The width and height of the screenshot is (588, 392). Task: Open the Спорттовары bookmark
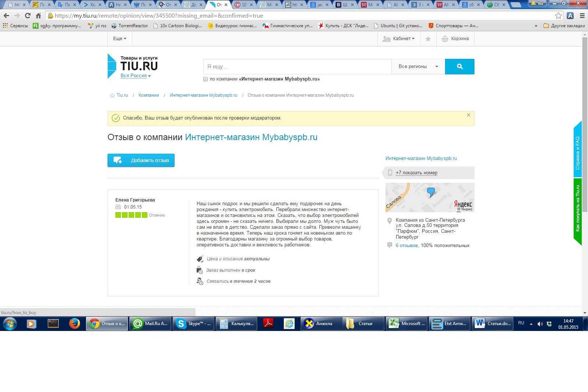tap(453, 26)
